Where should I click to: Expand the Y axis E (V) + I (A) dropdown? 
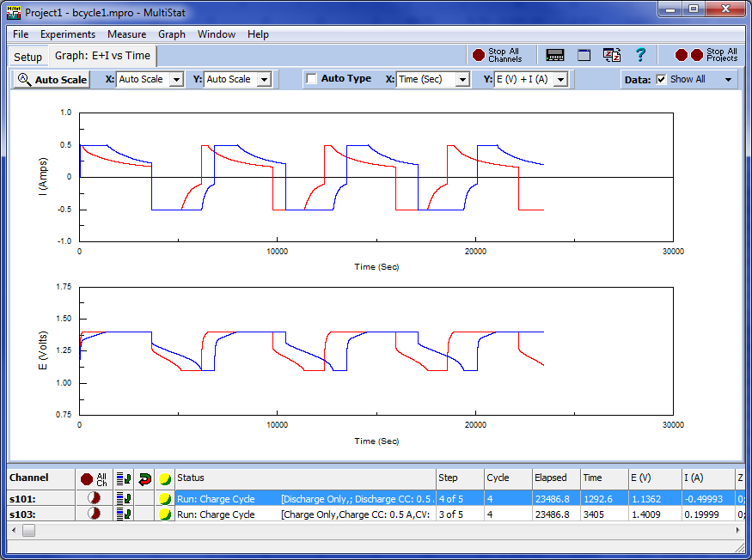(x=560, y=79)
